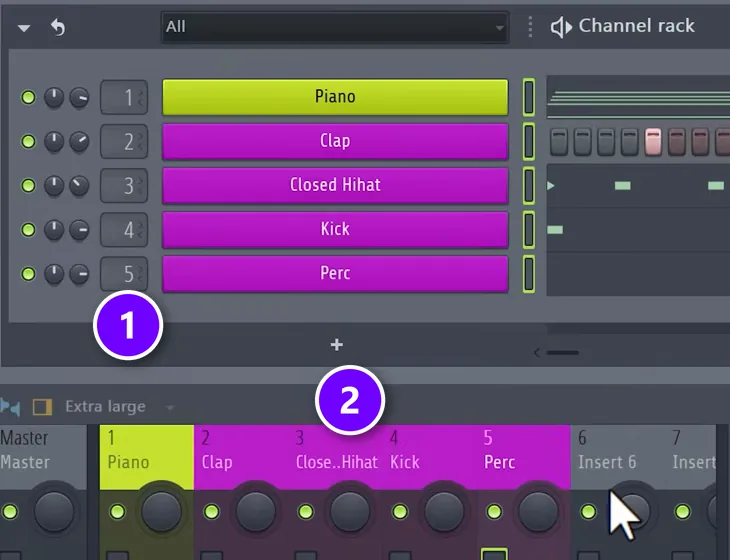The height and width of the screenshot is (560, 730).
Task: Mute the Piano channel
Action: (x=28, y=97)
